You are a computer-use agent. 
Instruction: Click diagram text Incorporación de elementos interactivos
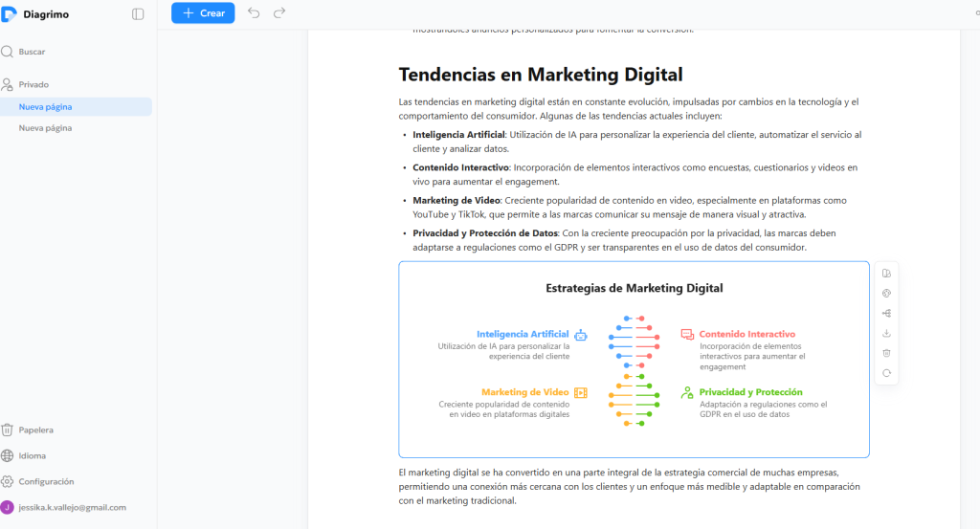pos(752,356)
